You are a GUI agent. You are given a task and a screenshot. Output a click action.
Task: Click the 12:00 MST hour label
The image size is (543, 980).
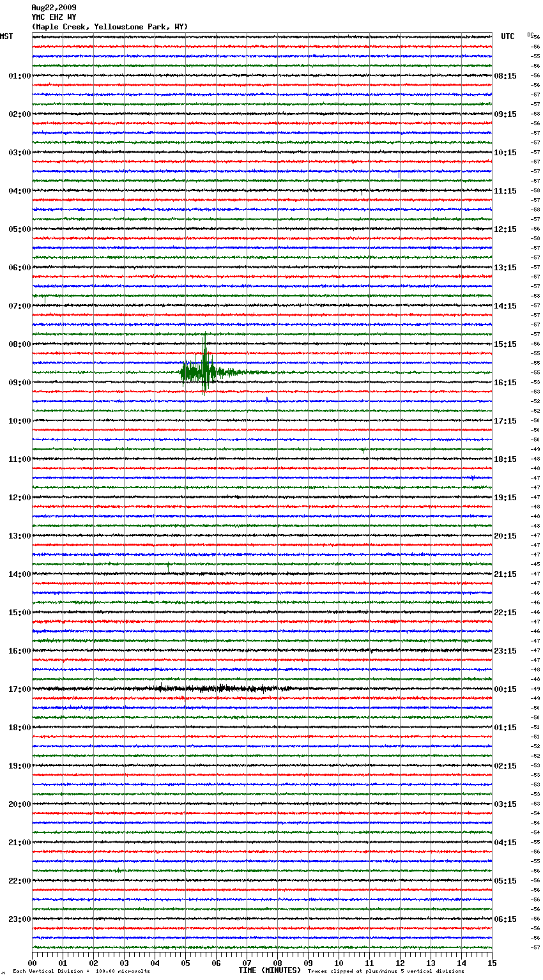point(20,498)
